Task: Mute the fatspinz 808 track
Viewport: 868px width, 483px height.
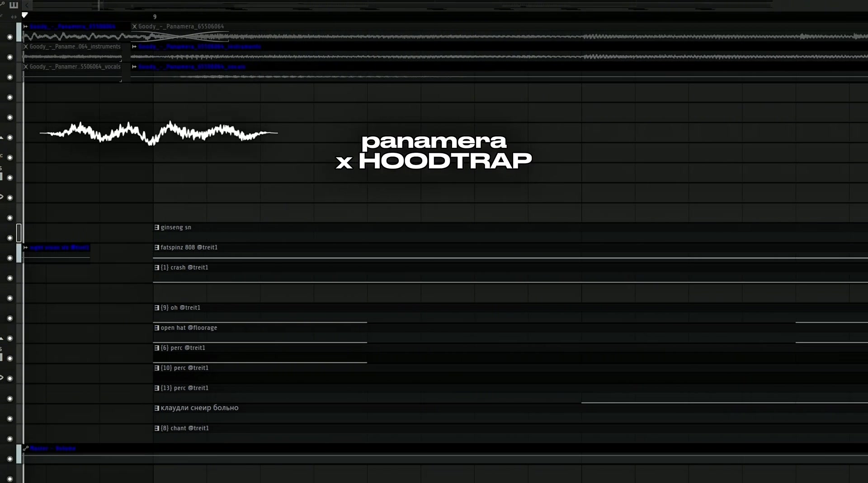Action: (10, 258)
